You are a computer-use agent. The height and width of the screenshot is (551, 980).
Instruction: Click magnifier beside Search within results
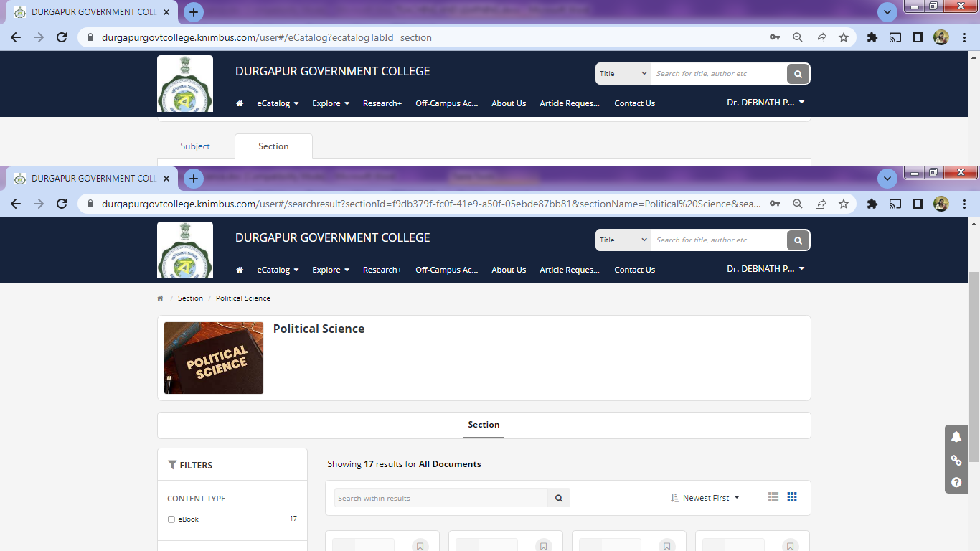click(x=559, y=498)
